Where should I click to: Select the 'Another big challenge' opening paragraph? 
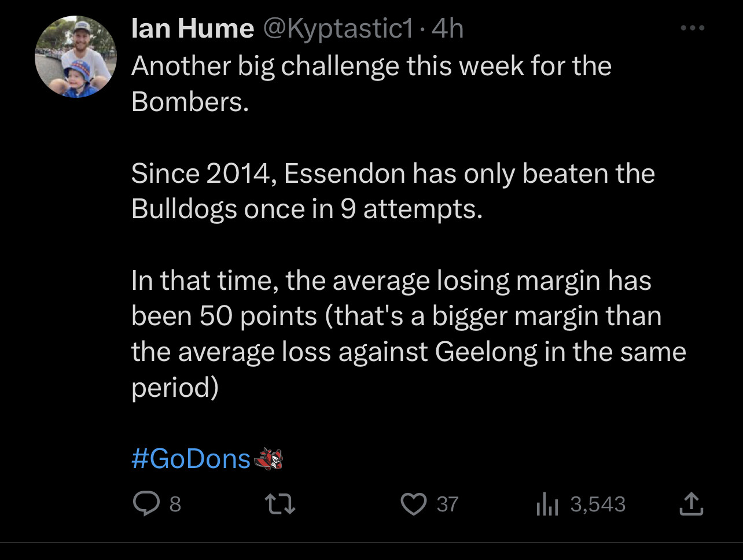coord(371,83)
